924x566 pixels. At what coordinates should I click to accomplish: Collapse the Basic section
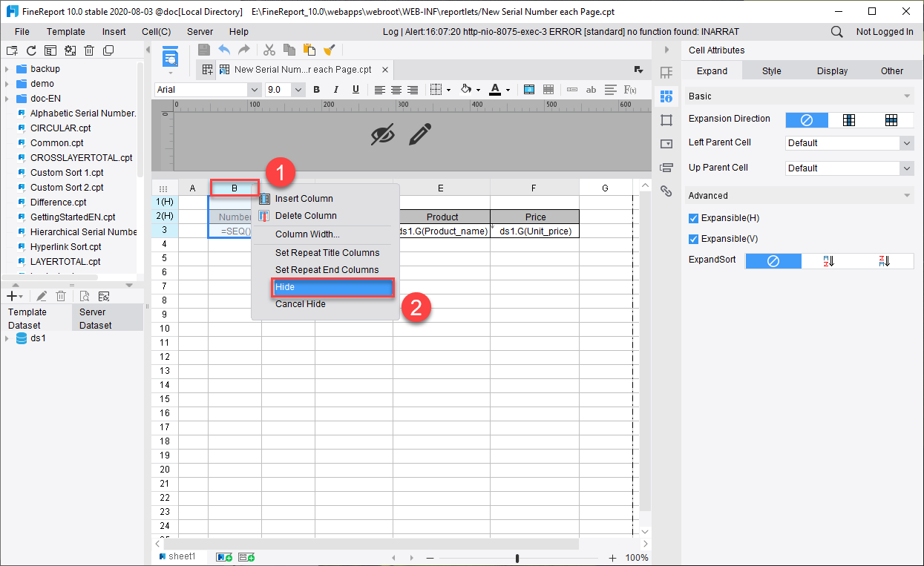(x=906, y=96)
